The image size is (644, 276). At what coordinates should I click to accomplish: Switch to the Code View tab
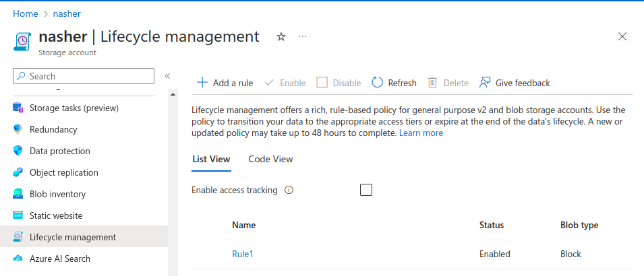pyautogui.click(x=270, y=160)
